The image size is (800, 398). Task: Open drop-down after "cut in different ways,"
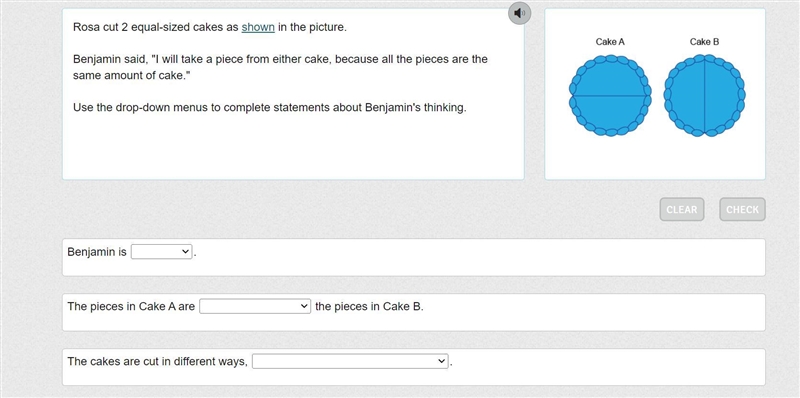350,361
